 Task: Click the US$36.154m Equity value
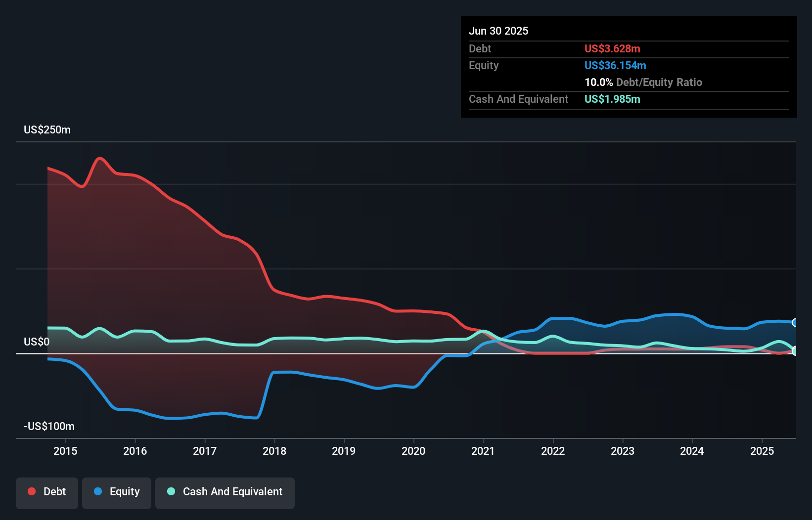coord(615,65)
